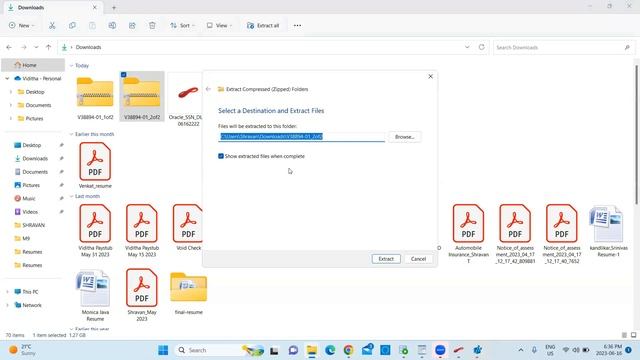Expand OneDrive Documents folder node

pyautogui.click(x=11, y=105)
